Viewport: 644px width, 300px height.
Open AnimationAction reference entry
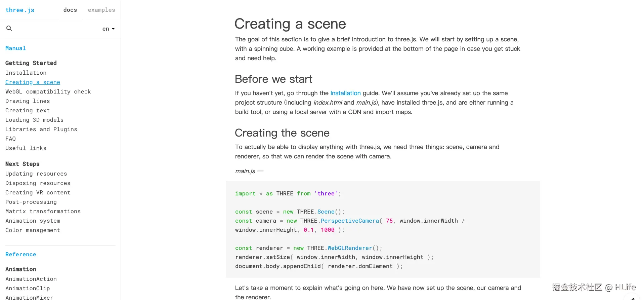click(31, 279)
